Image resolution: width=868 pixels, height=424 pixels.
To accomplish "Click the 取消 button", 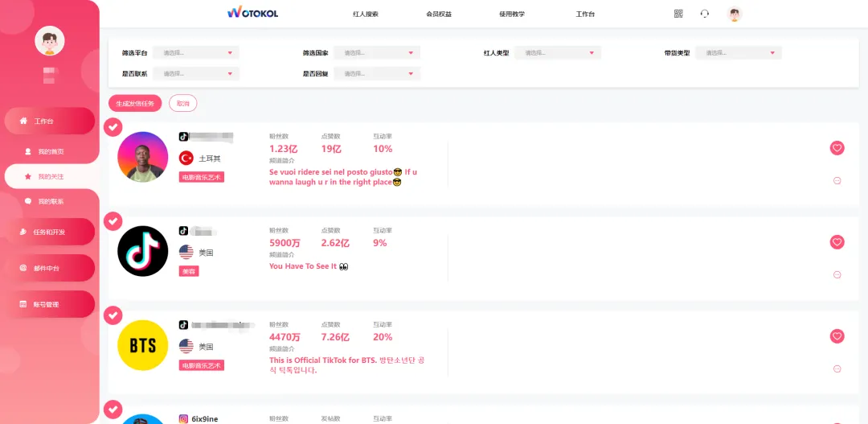I will 182,103.
